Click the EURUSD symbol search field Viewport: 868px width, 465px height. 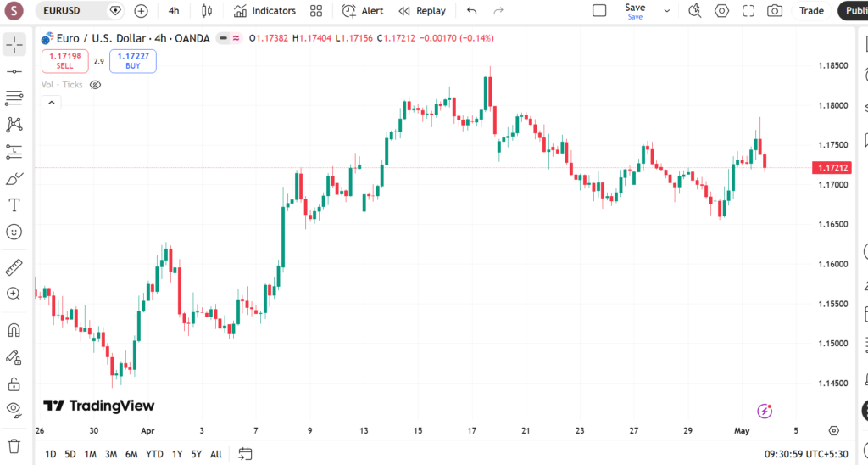(75, 10)
